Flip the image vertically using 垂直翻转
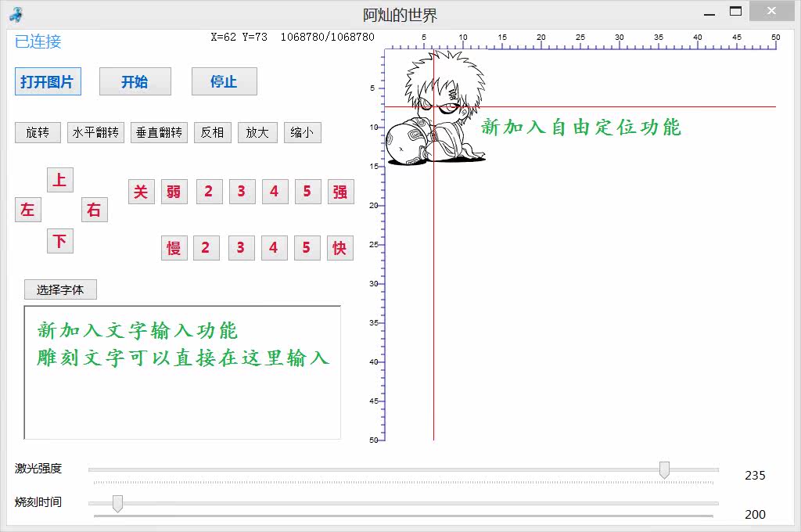 tap(159, 132)
